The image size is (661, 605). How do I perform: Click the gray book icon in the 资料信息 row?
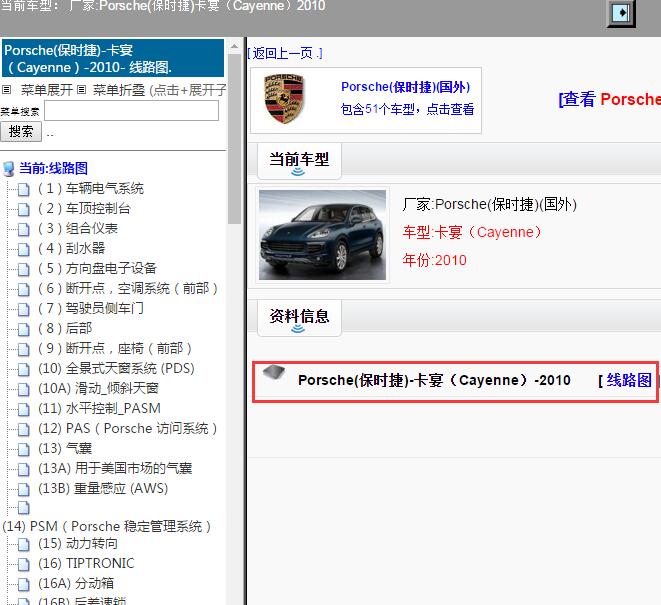274,372
